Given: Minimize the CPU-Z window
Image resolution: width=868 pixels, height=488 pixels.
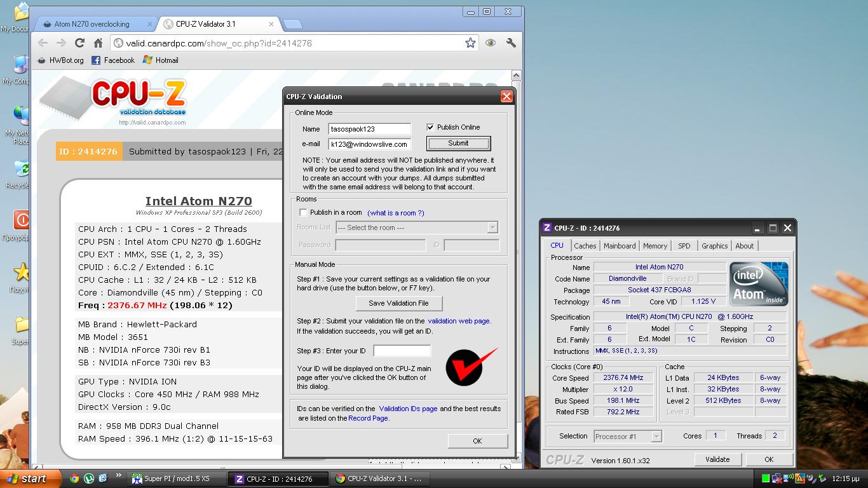Looking at the screenshot, I should [758, 228].
